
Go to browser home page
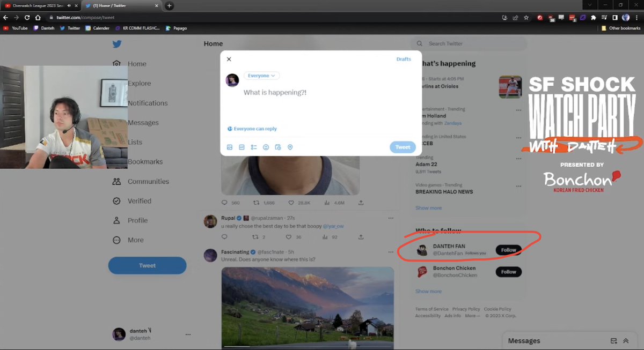pyautogui.click(x=38, y=18)
